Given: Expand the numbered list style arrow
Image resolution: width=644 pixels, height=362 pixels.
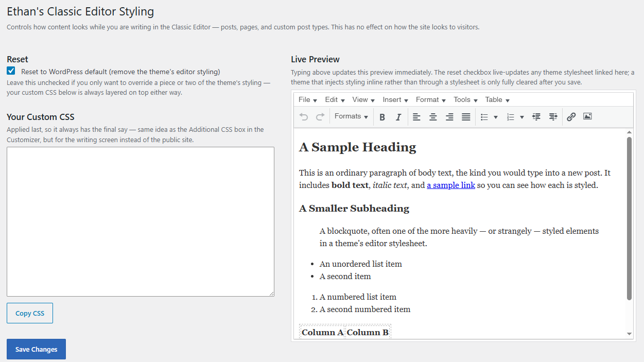Looking at the screenshot, I should click(522, 117).
